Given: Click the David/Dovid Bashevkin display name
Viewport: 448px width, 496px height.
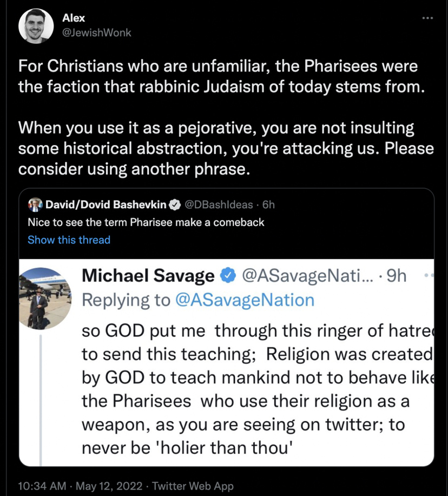Looking at the screenshot, I should click(x=106, y=205).
